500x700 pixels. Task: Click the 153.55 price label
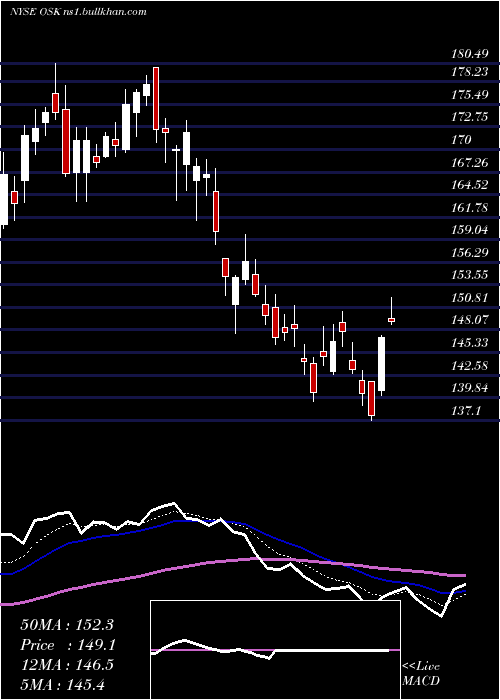pyautogui.click(x=470, y=275)
